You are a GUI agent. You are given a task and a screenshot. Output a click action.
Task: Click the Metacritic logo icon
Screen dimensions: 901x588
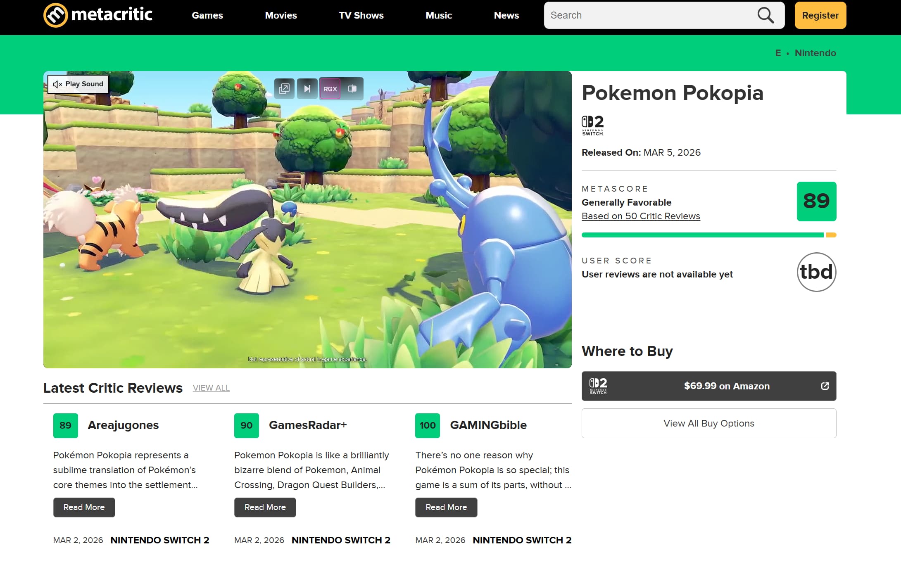point(55,15)
